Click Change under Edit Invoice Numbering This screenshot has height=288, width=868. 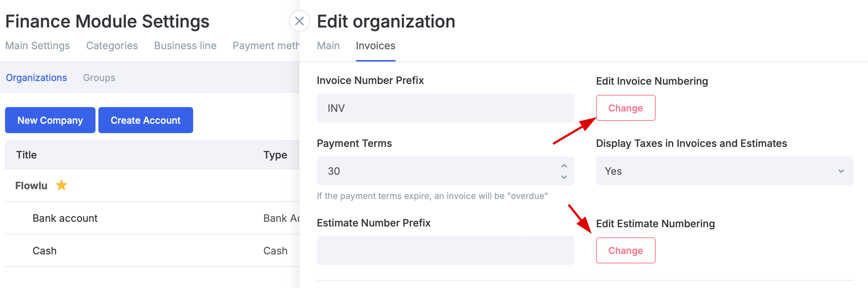click(x=625, y=108)
